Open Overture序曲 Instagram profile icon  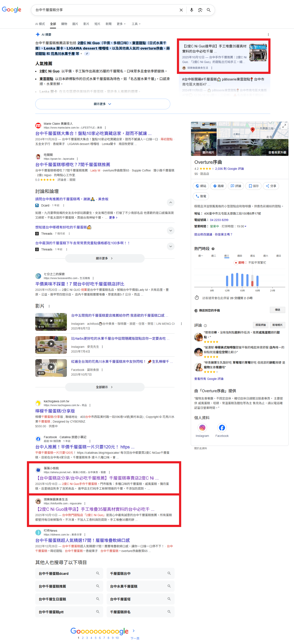pos(202,427)
